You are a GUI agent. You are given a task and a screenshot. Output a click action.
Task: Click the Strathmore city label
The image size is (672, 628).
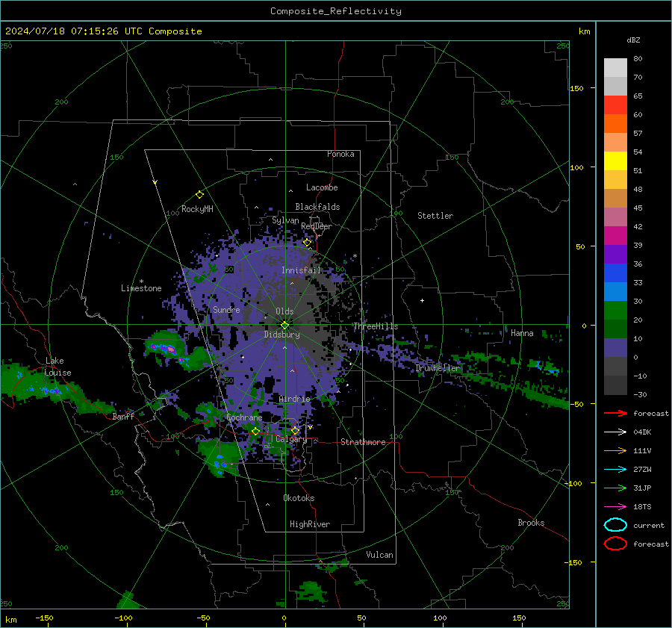coord(363,442)
